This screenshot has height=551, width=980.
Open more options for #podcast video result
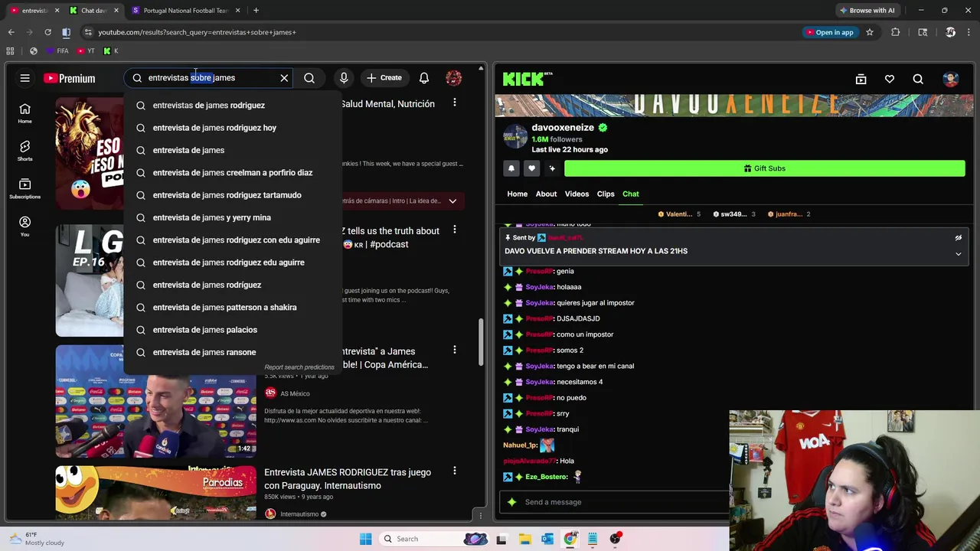point(455,230)
